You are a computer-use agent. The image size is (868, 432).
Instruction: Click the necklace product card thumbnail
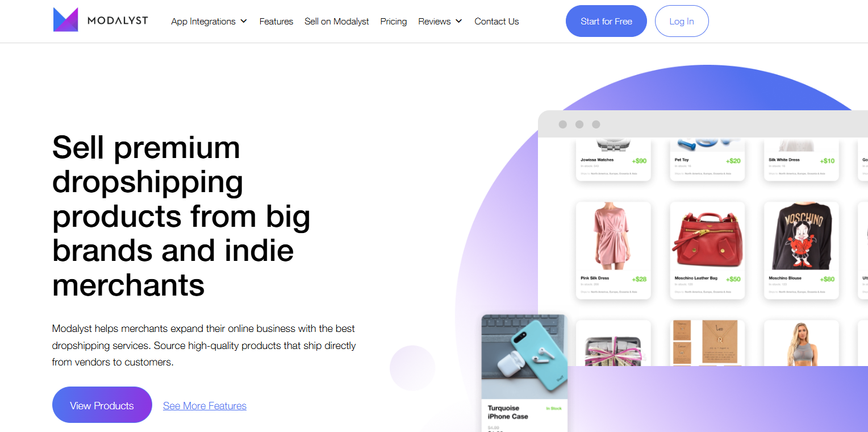pyautogui.click(x=707, y=343)
